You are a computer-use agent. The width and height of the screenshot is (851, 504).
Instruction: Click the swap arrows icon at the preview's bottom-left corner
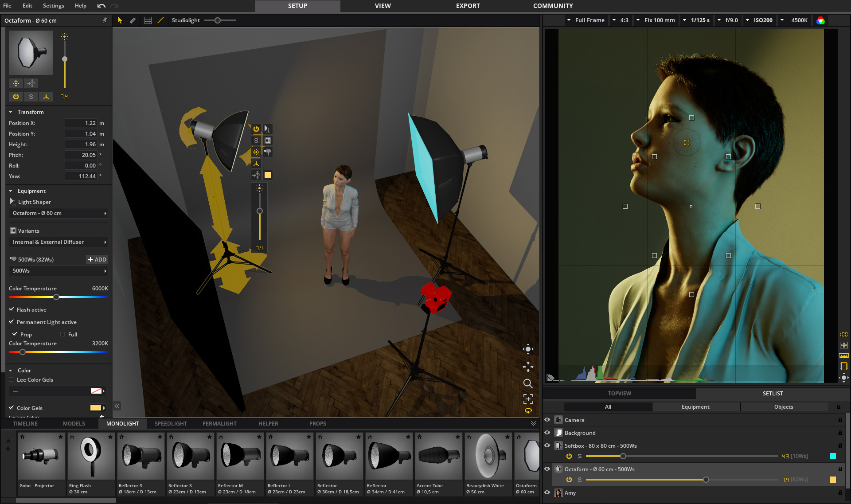[550, 377]
